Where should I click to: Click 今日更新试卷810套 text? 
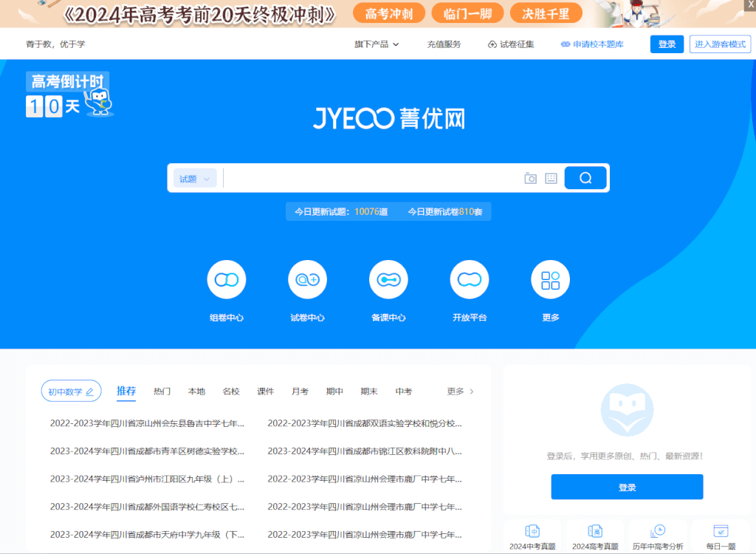tap(445, 212)
